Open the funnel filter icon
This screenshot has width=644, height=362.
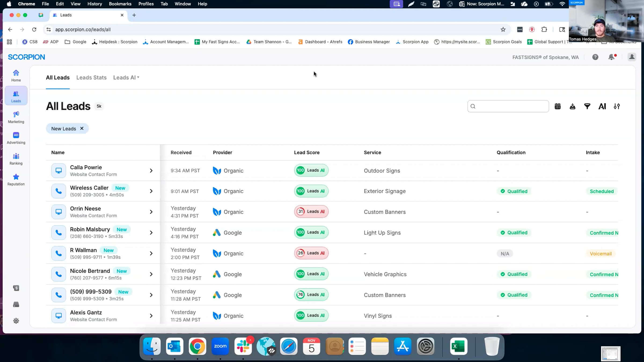click(587, 106)
